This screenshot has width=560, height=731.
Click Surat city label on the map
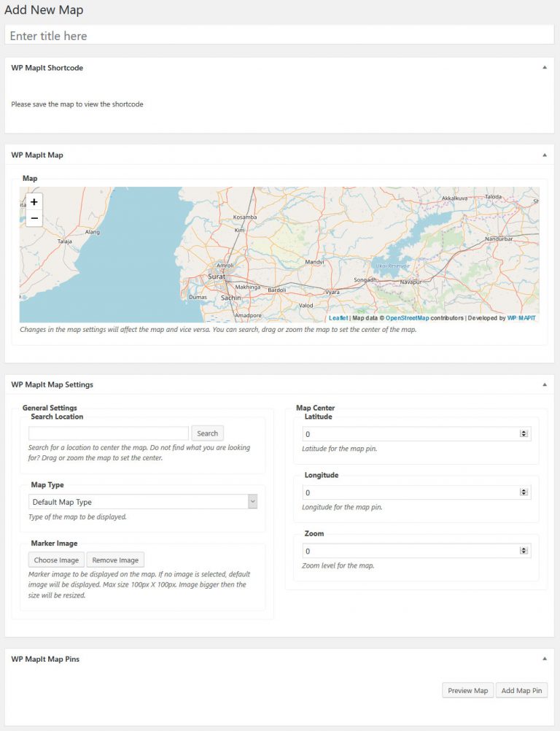tap(217, 276)
